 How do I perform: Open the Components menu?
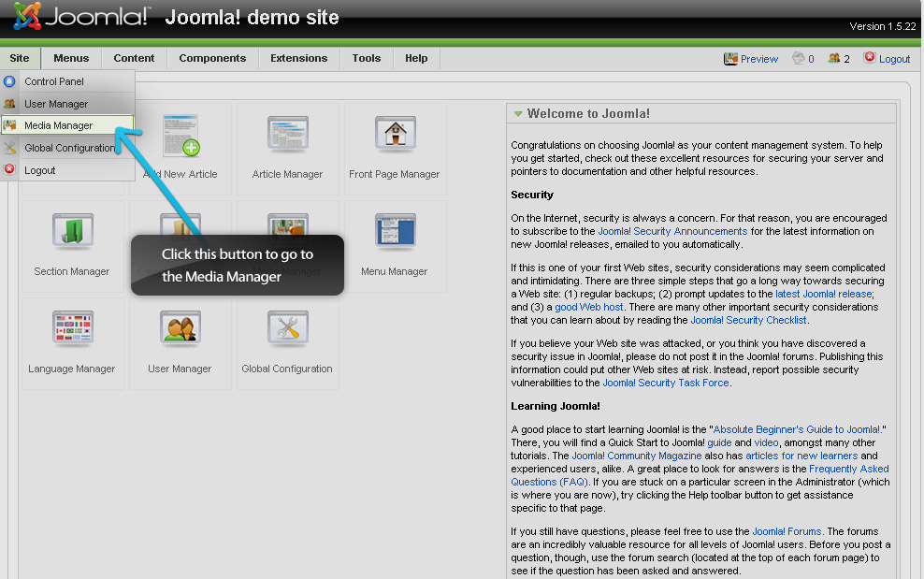pyautogui.click(x=212, y=58)
